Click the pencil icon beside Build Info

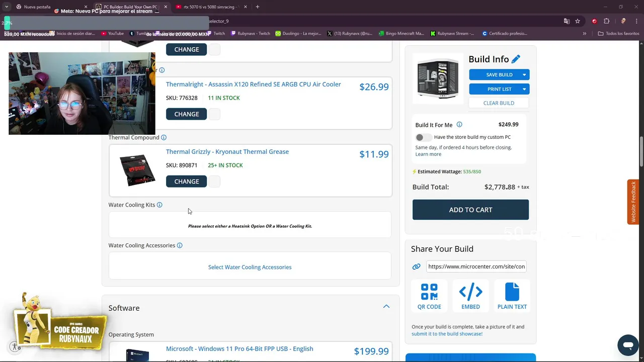[x=516, y=59]
